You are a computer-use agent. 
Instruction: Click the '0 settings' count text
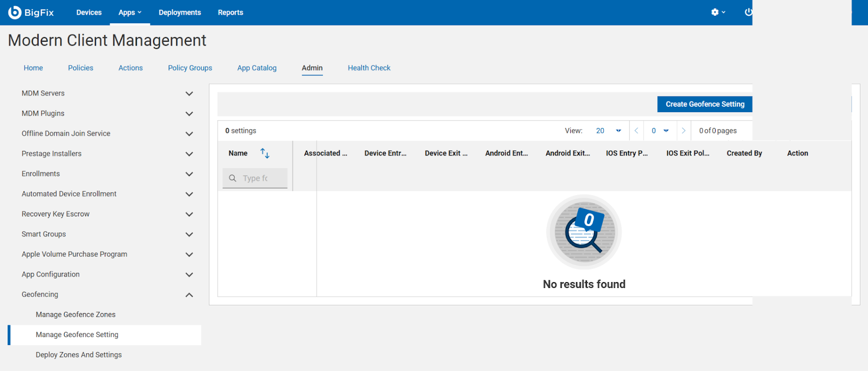pyautogui.click(x=241, y=131)
